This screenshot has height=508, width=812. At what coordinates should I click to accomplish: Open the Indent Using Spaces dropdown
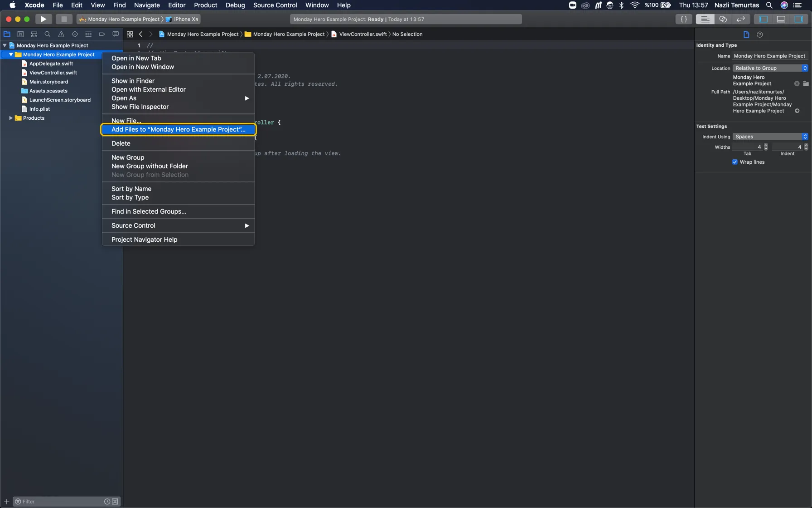pyautogui.click(x=770, y=137)
